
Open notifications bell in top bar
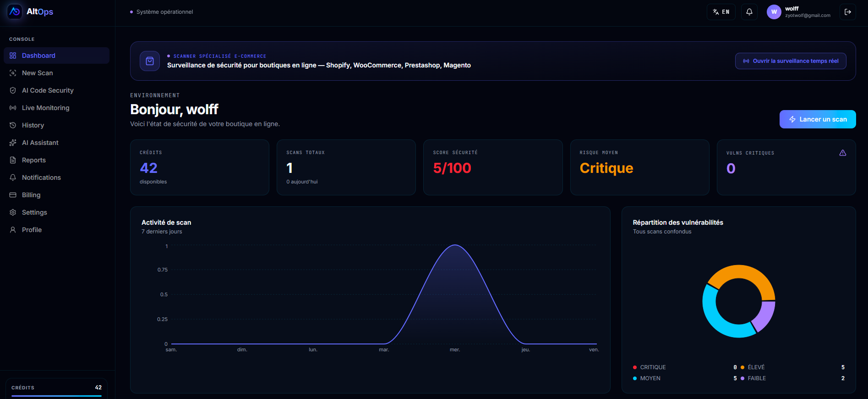click(749, 12)
